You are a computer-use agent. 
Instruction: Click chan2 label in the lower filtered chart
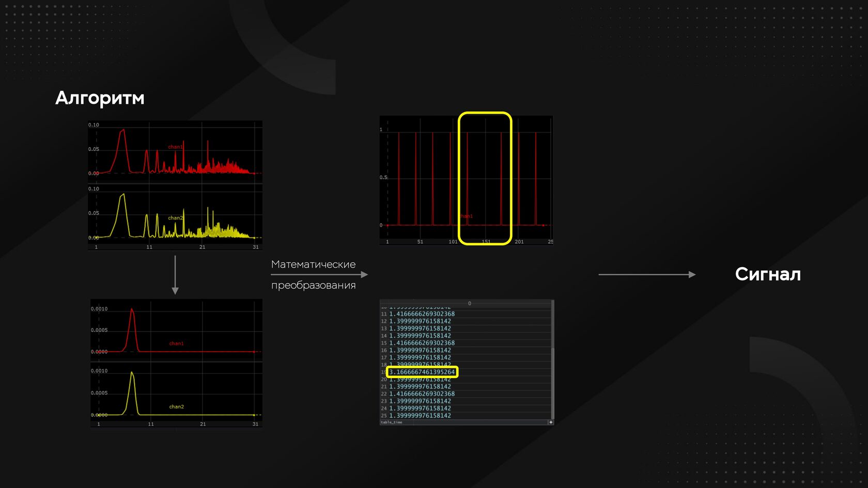[x=176, y=407]
